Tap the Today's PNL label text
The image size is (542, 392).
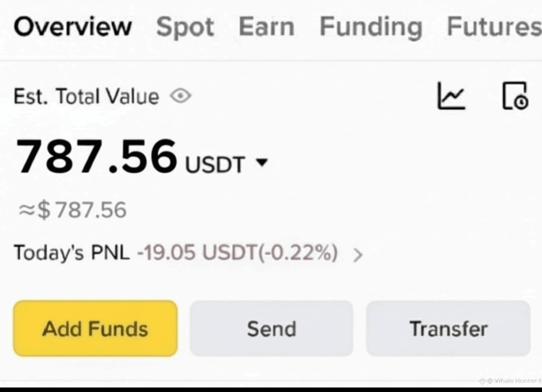click(71, 252)
